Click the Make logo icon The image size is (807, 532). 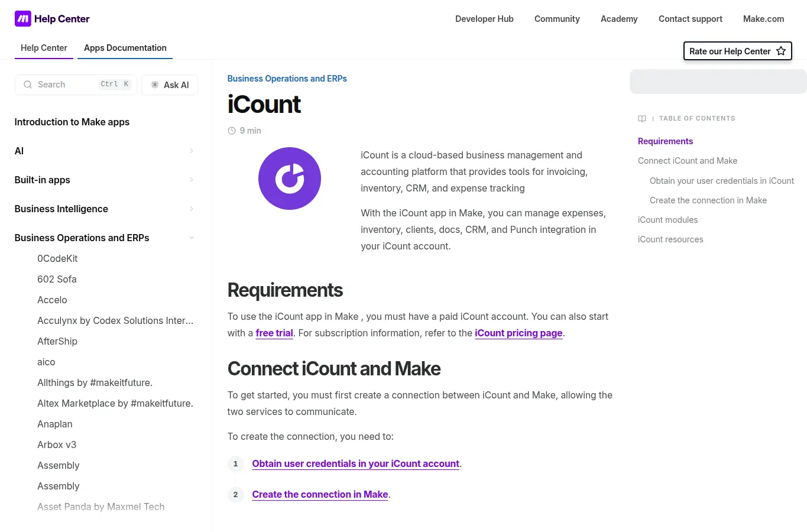22,19
